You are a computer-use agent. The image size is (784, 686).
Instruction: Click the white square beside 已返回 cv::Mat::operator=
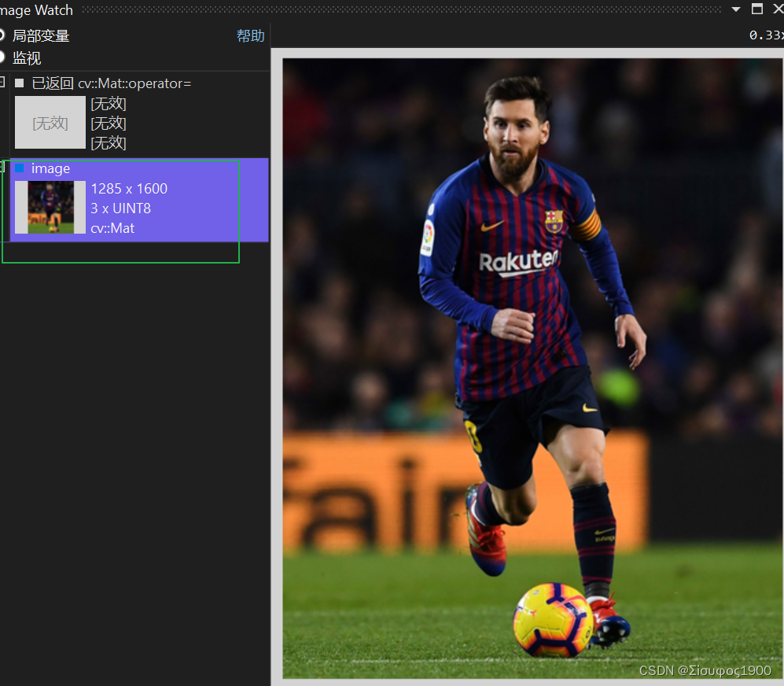tap(20, 83)
